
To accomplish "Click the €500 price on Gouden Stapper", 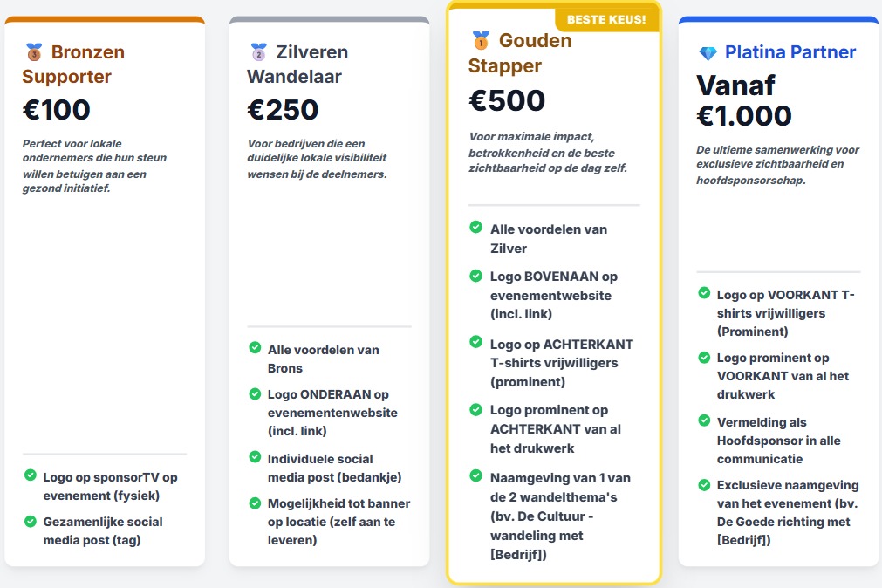I will point(507,101).
